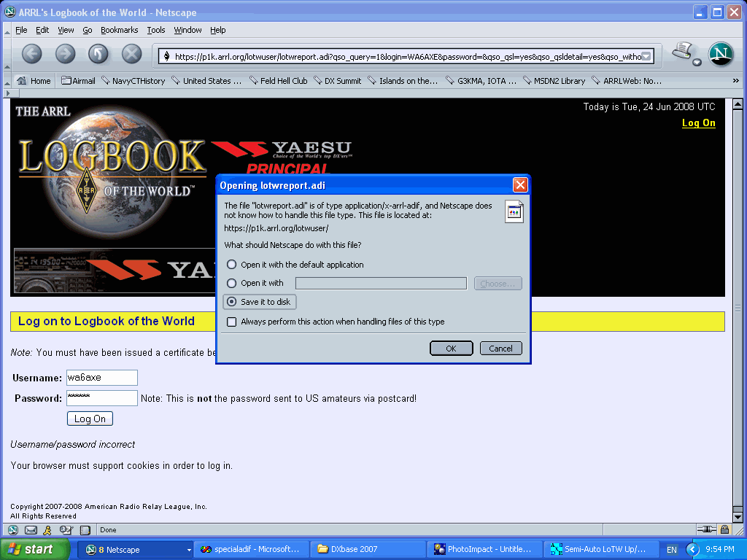Open the print options dropdown arrow

pos(697,63)
